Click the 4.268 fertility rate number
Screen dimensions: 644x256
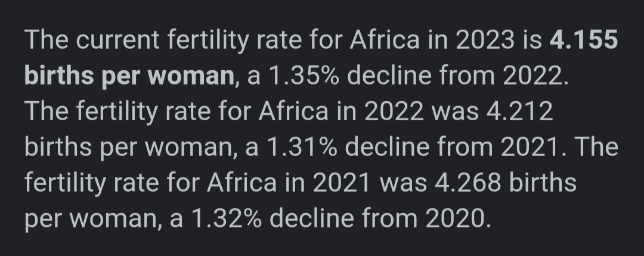point(468,183)
